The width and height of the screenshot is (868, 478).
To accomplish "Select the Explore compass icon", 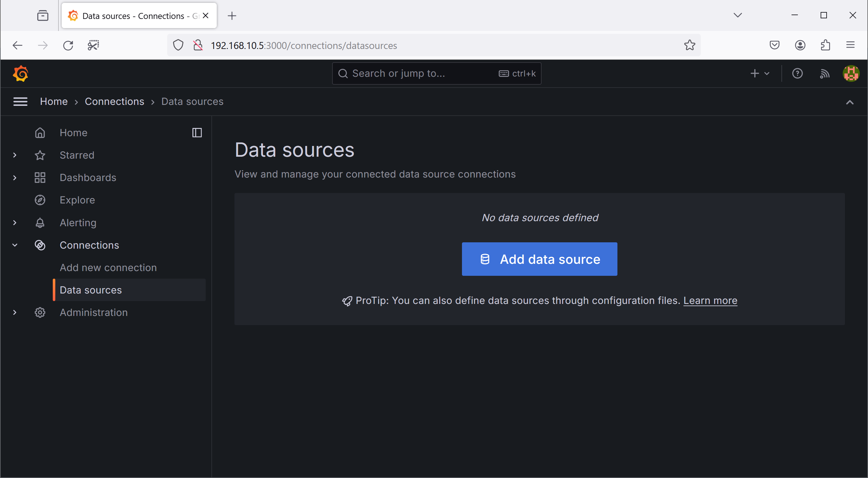I will pyautogui.click(x=40, y=200).
